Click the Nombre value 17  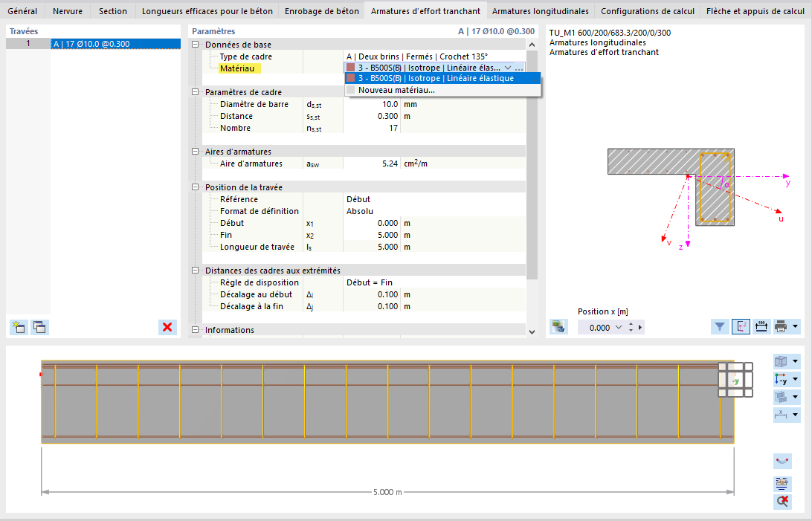point(371,128)
